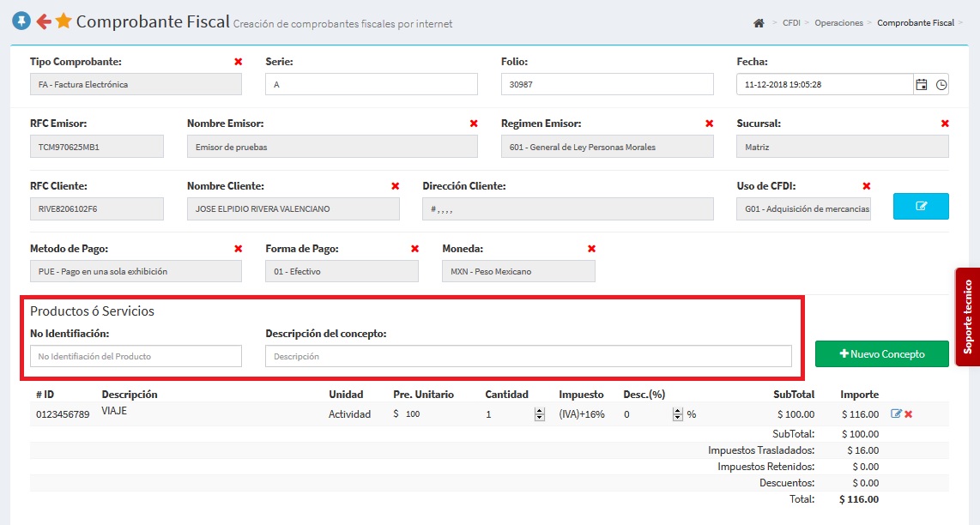Edit the VIAJE concept row
Image resolution: width=980 pixels, height=525 pixels.
(x=897, y=414)
